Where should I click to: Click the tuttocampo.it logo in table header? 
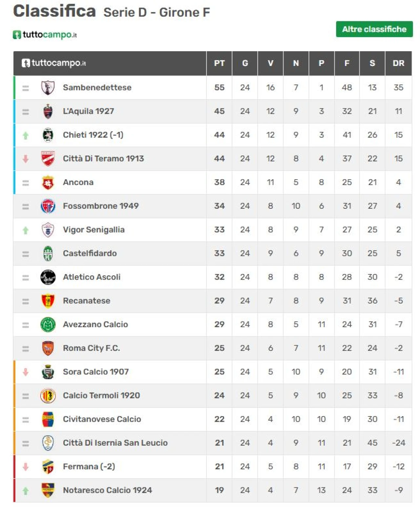tap(54, 63)
